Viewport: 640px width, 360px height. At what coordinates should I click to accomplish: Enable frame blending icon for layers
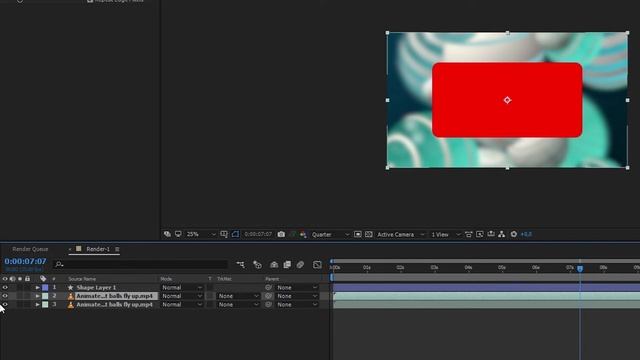click(287, 265)
